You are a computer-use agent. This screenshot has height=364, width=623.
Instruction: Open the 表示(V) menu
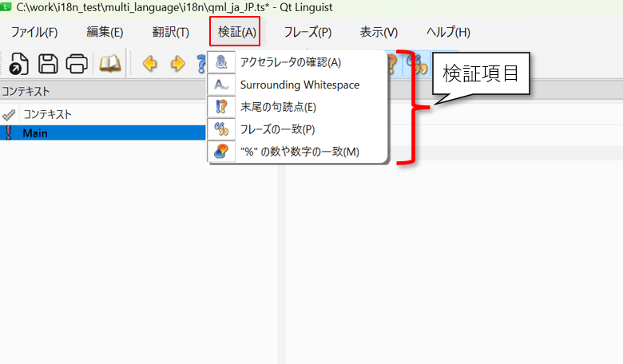[379, 32]
